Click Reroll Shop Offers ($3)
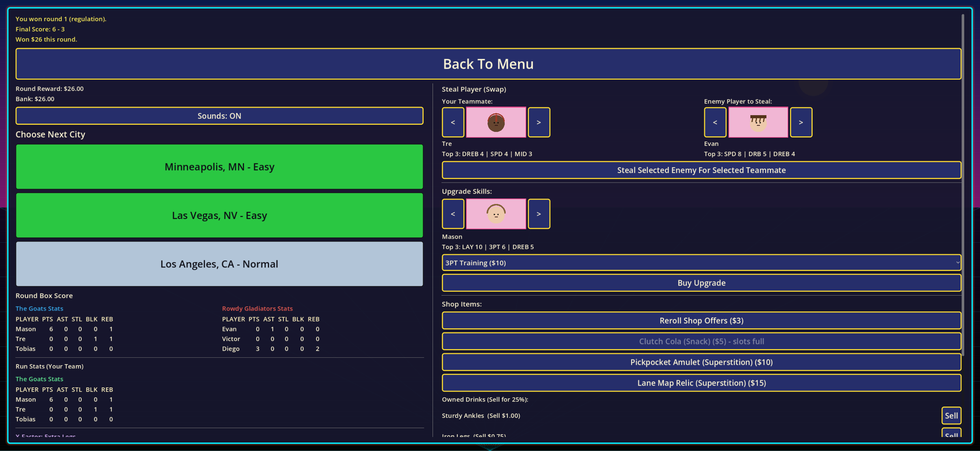 702,320
